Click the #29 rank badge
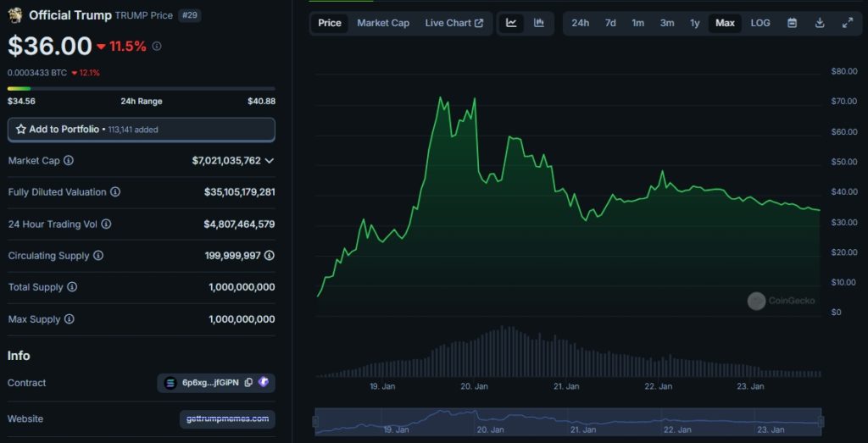Screen dimensions: 868x443 pyautogui.click(x=190, y=15)
